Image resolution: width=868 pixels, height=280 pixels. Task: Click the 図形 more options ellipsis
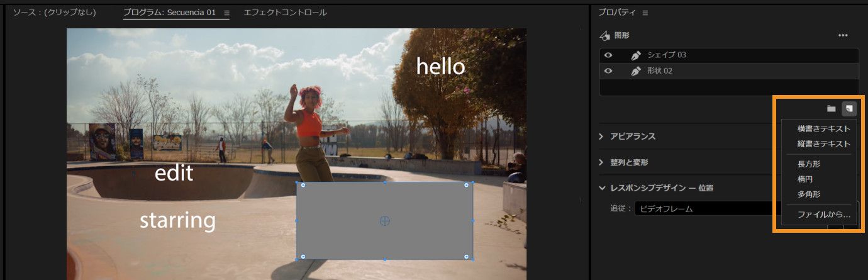[x=843, y=35]
